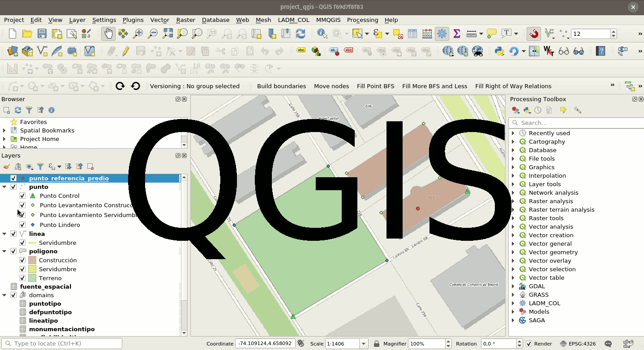Toggle the Terreno checkbox
Screen dimensions: 644x350
point(22,278)
